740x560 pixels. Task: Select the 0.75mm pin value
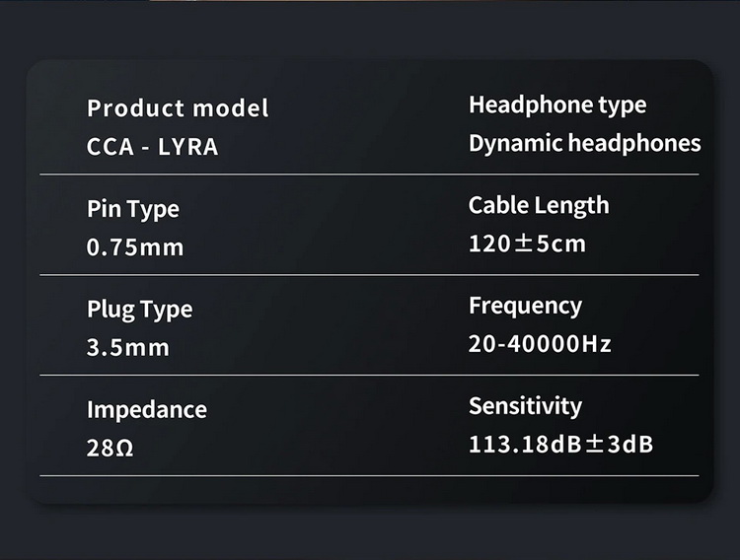[x=135, y=247]
